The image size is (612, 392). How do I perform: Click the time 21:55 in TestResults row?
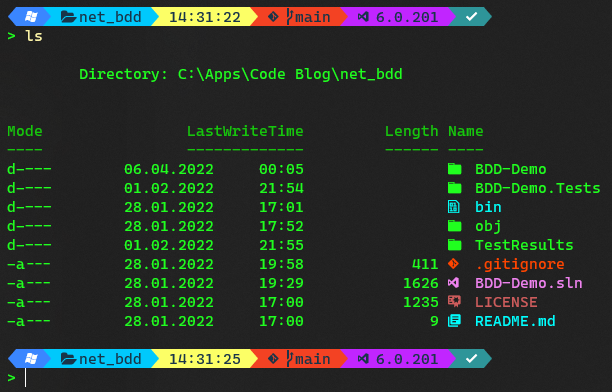click(x=281, y=245)
